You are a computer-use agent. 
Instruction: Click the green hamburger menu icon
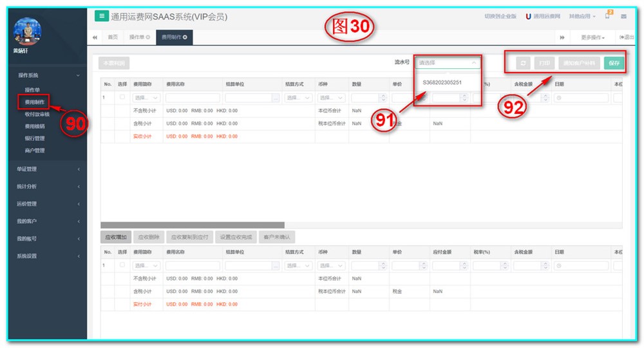102,16
